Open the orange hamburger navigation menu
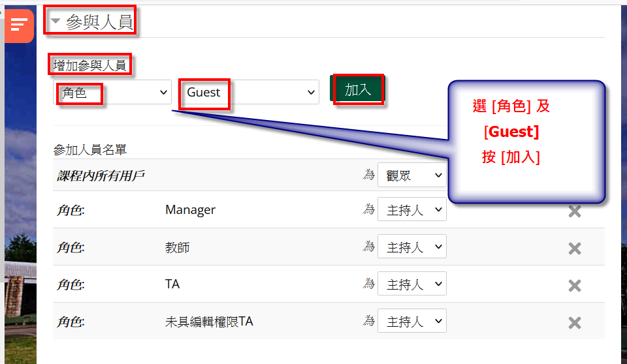Screen dimensions: 627x364 pos(19,25)
